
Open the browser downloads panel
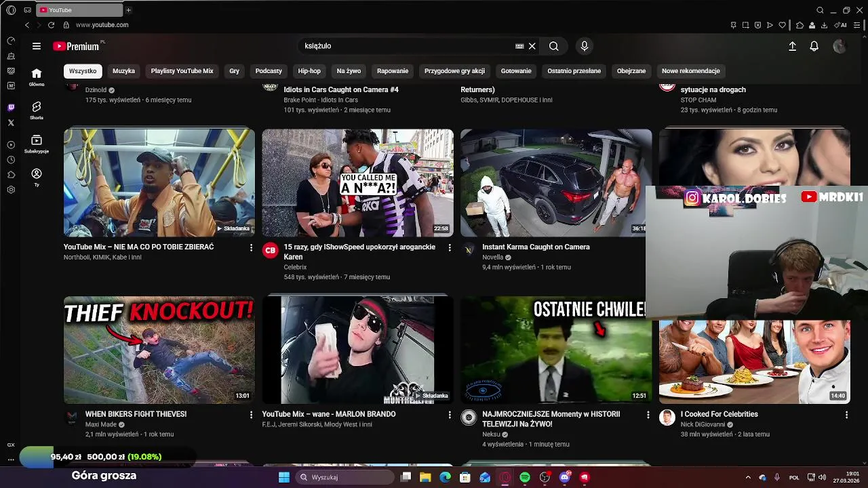click(824, 25)
